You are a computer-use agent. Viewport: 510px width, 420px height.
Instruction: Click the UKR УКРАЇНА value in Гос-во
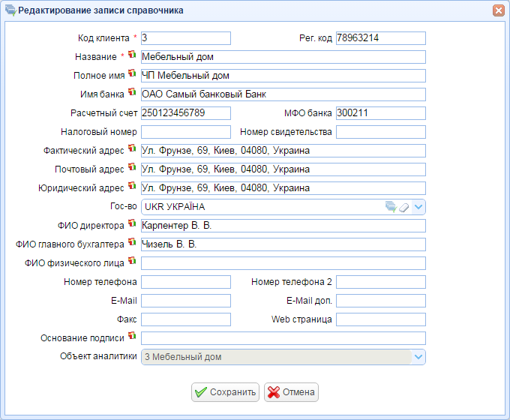pyautogui.click(x=175, y=207)
